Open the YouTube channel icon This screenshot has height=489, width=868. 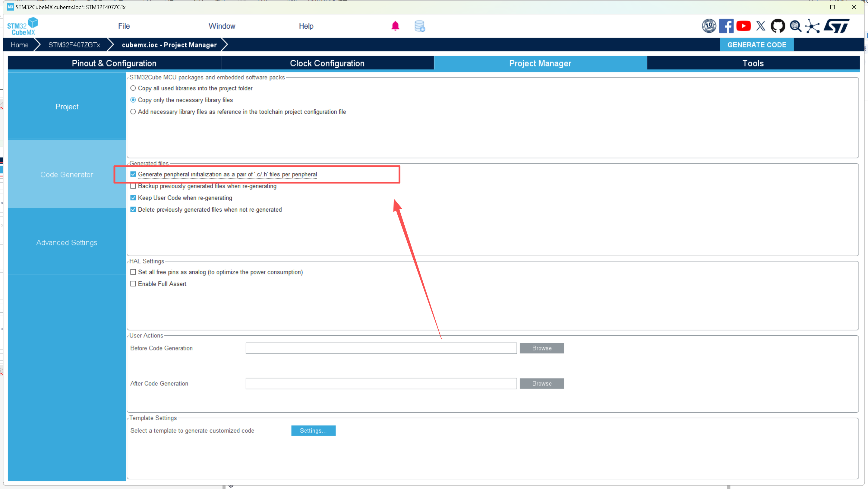point(743,26)
